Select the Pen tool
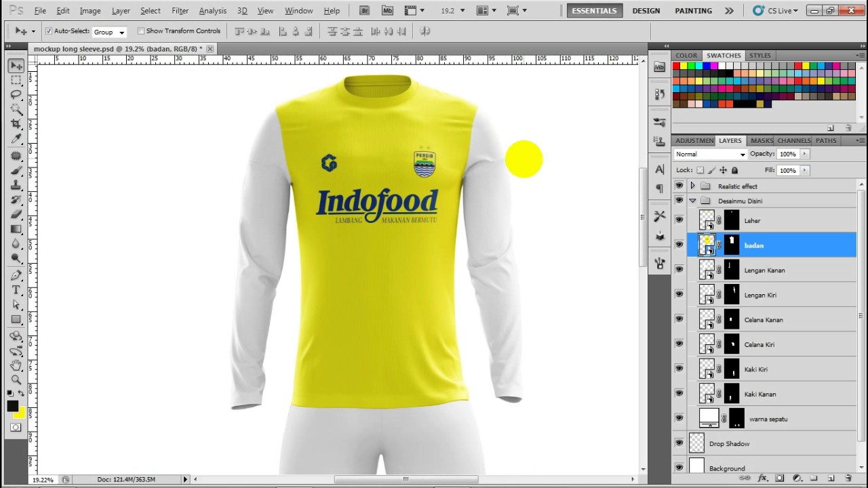 click(16, 275)
